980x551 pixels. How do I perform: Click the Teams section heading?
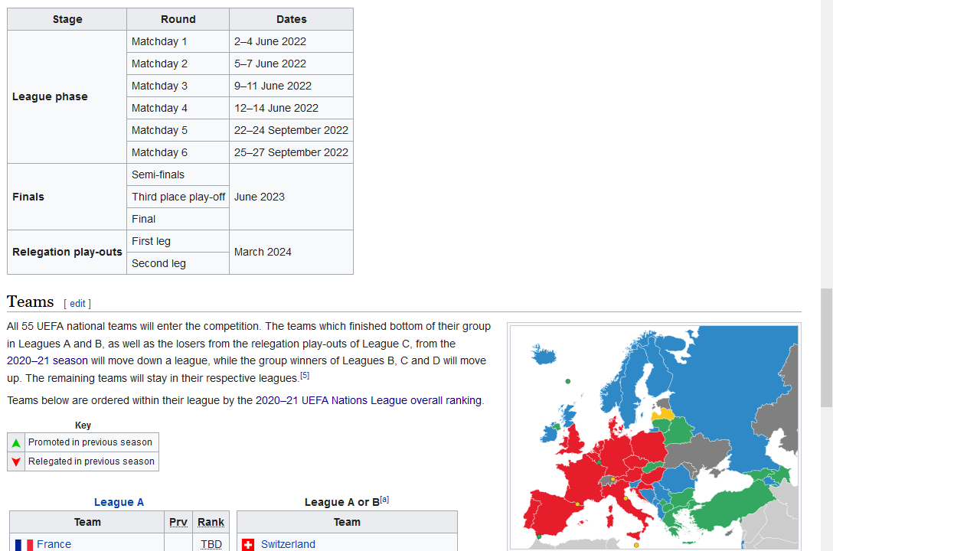pyautogui.click(x=31, y=302)
